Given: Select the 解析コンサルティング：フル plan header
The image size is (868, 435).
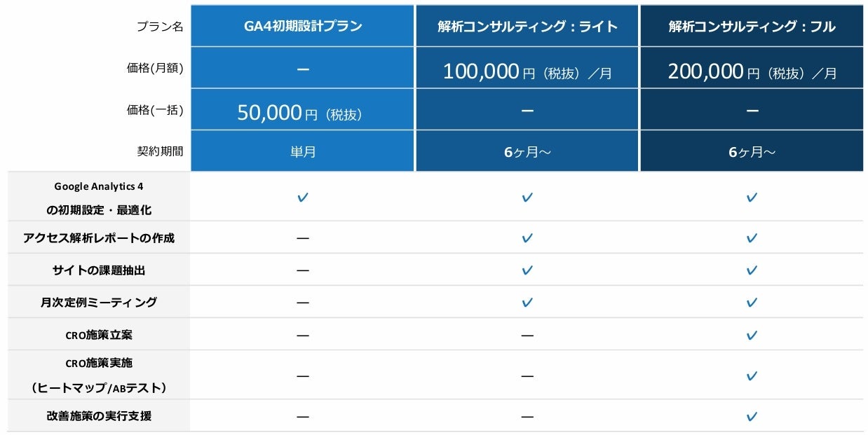Looking at the screenshot, I should [752, 27].
